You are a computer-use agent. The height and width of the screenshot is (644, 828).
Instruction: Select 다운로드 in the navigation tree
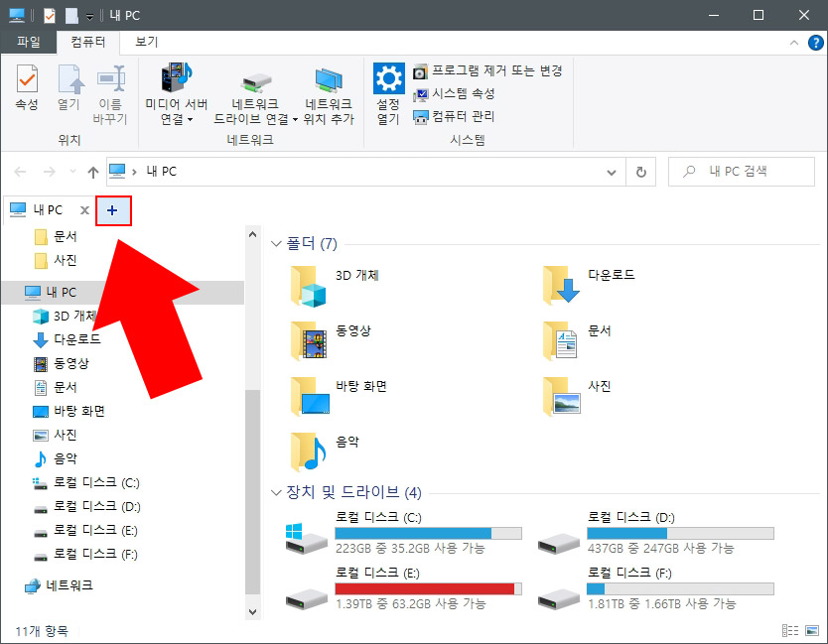(x=68, y=339)
